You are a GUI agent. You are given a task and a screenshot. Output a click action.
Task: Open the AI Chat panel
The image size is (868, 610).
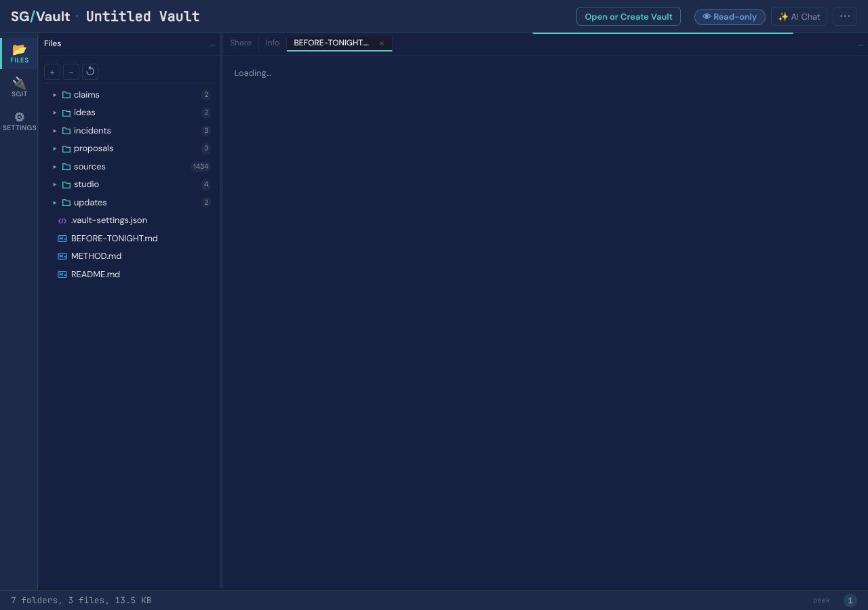tap(799, 16)
